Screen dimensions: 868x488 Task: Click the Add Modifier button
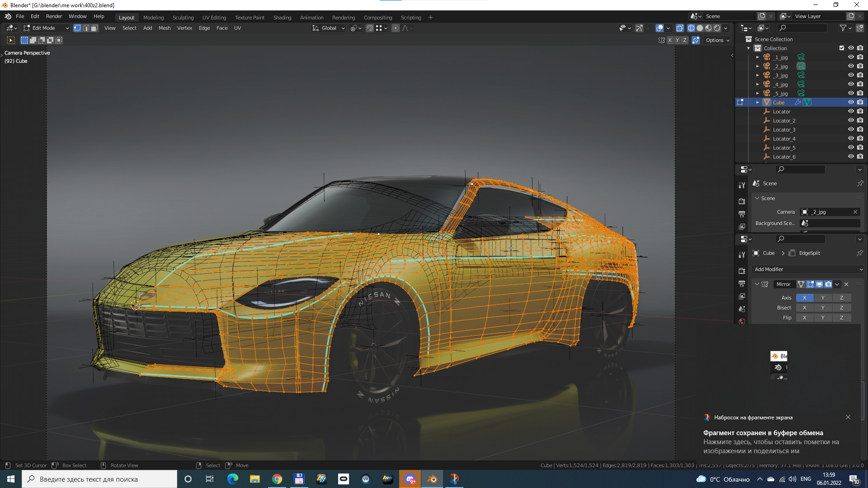808,269
